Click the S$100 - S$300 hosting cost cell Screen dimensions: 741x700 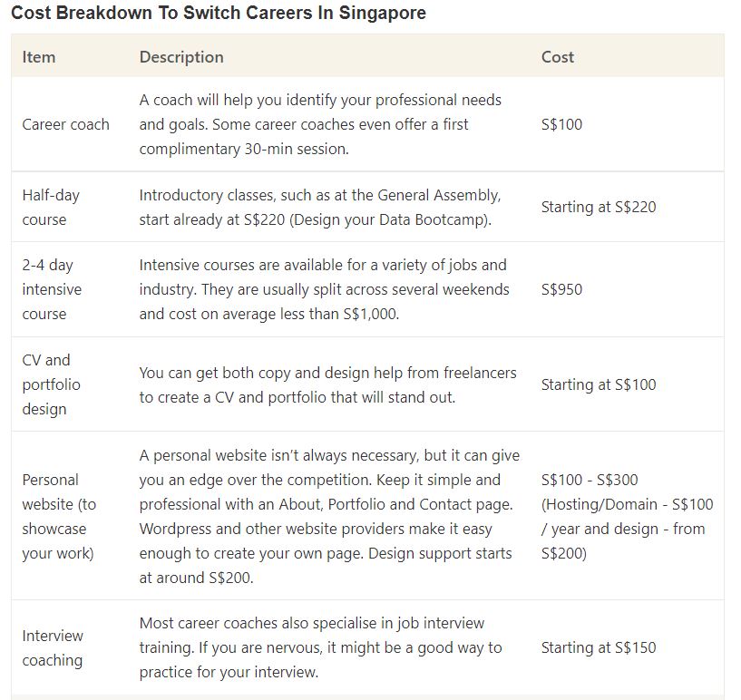point(627,516)
